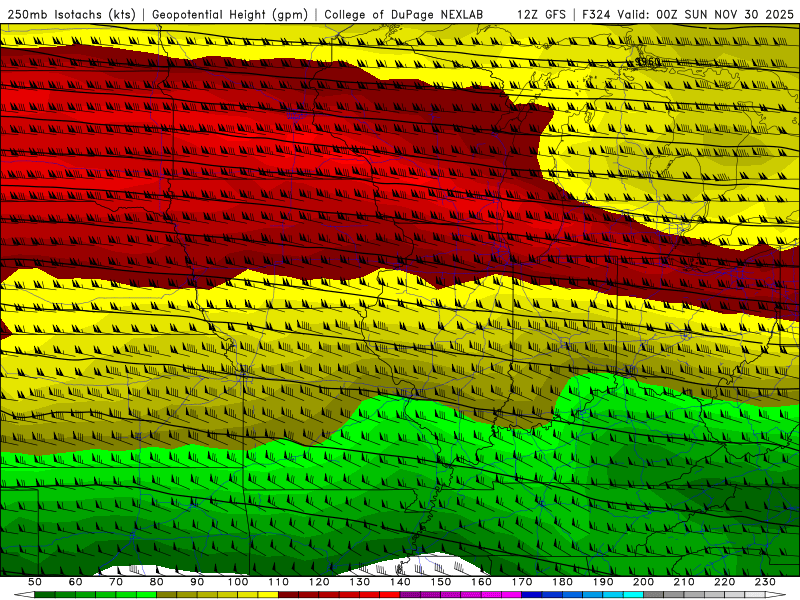Click the 50 knot legend value

coord(35,582)
